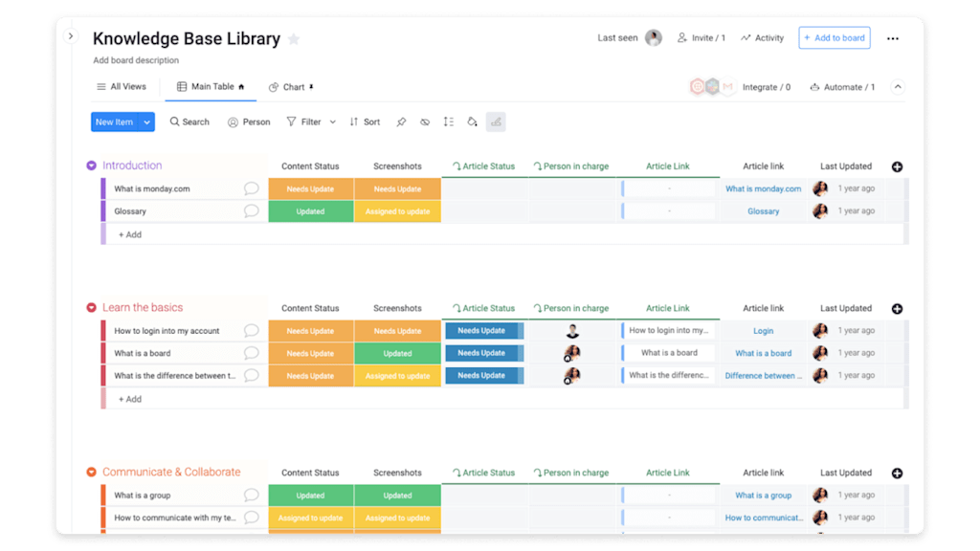Open Login article link

point(763,330)
